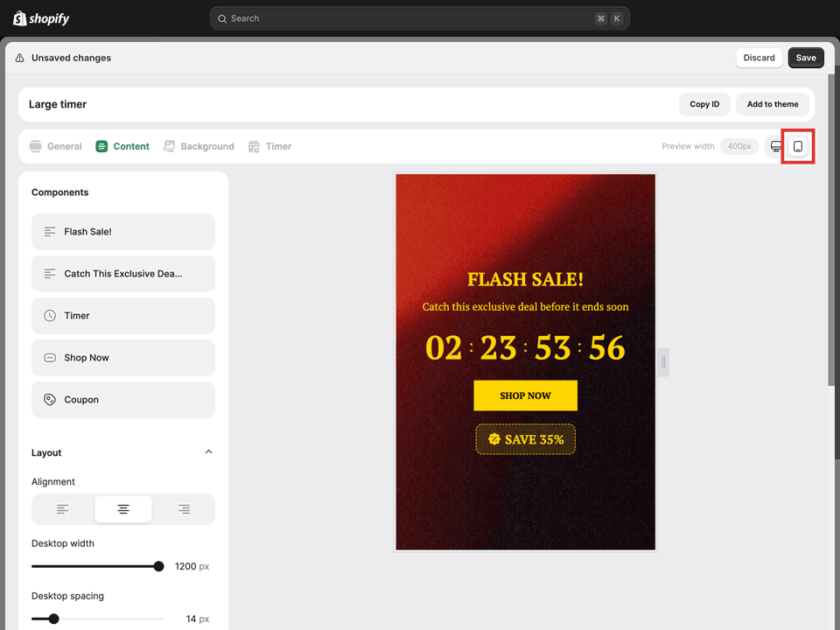
Task: Open the Flash Sale! text component
Action: coord(122,231)
